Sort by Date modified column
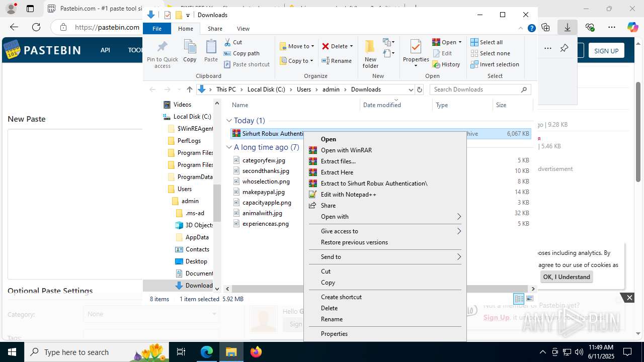This screenshot has width=644, height=362. coord(396,105)
